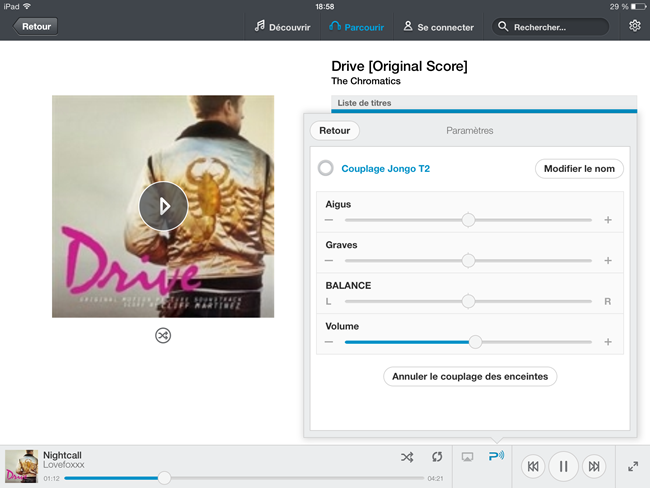650x488 pixels.
Task: Click The Chromatics artist name
Action: pyautogui.click(x=366, y=81)
